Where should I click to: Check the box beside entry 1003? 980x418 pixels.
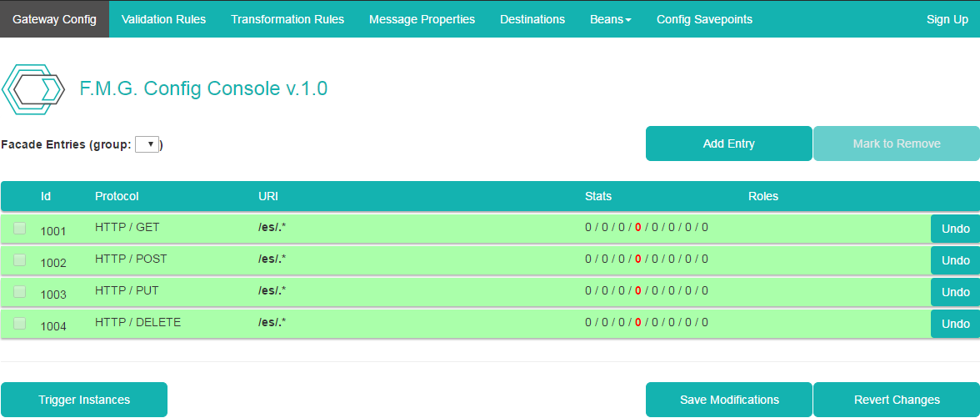pos(20,292)
